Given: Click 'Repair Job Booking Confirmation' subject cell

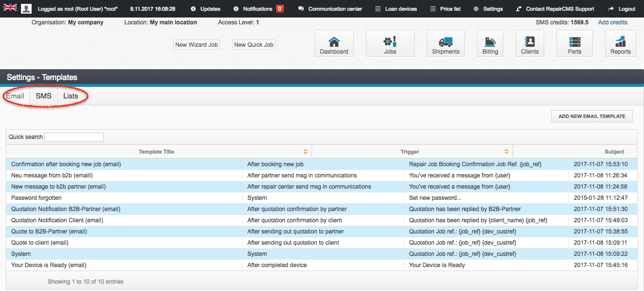Looking at the screenshot, I should click(486, 164).
